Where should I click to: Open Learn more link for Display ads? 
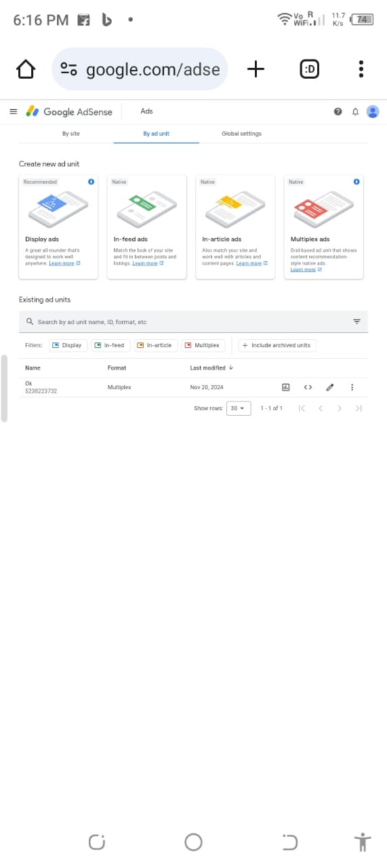[64, 263]
